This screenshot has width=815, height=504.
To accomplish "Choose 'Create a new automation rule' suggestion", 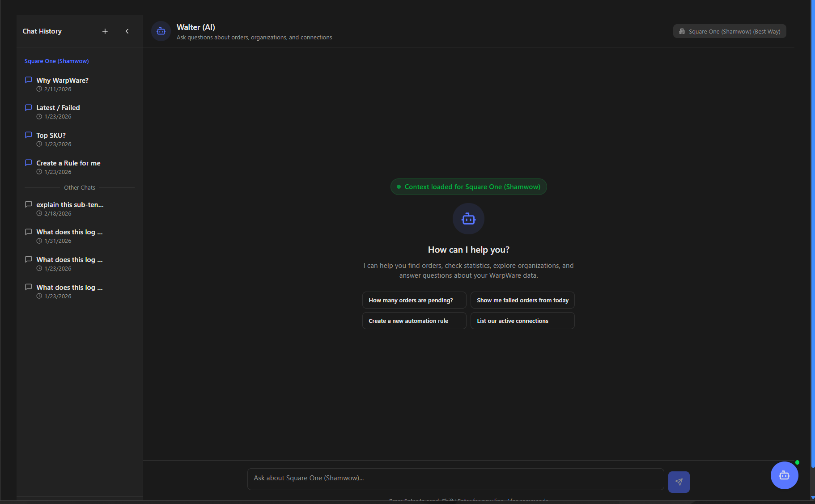I will [x=414, y=321].
